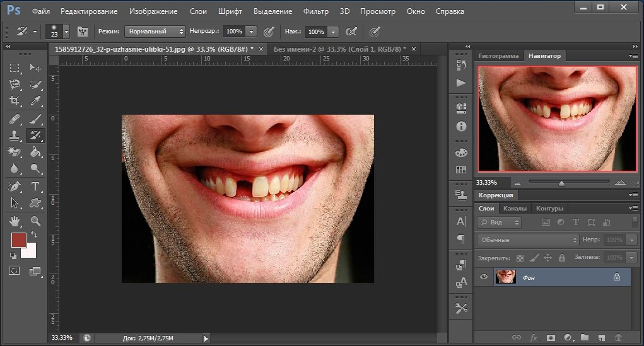Viewport: 644px width, 346px height.
Task: Select the Move tool
Action: pos(35,67)
